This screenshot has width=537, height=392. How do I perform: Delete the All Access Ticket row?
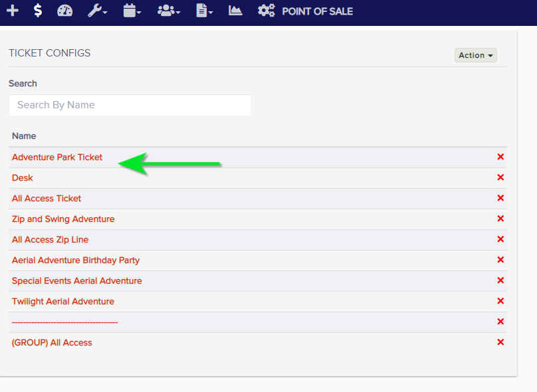pos(500,198)
